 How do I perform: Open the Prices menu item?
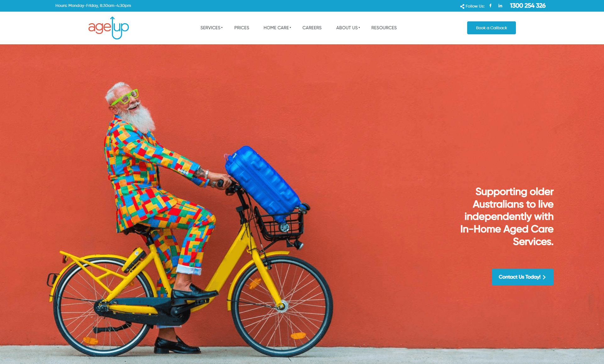[x=242, y=28]
